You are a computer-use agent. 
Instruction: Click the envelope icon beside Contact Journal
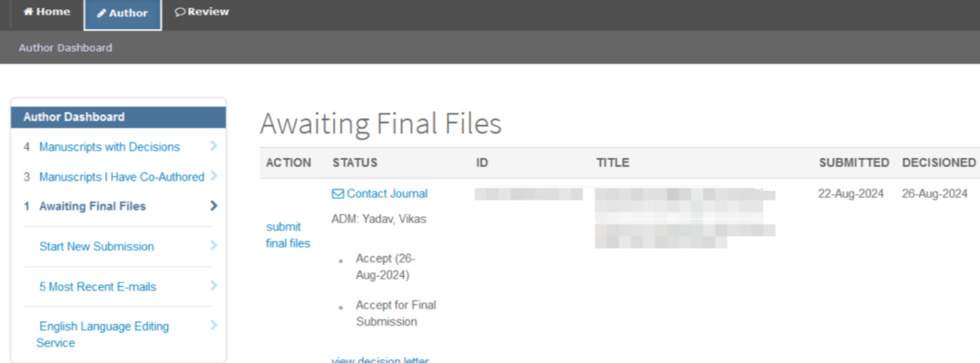pos(338,194)
